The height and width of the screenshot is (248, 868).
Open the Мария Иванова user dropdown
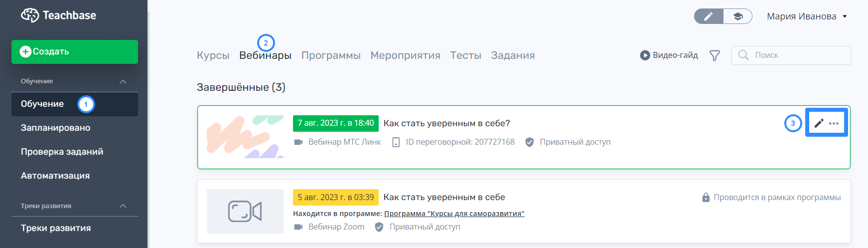pos(807,16)
